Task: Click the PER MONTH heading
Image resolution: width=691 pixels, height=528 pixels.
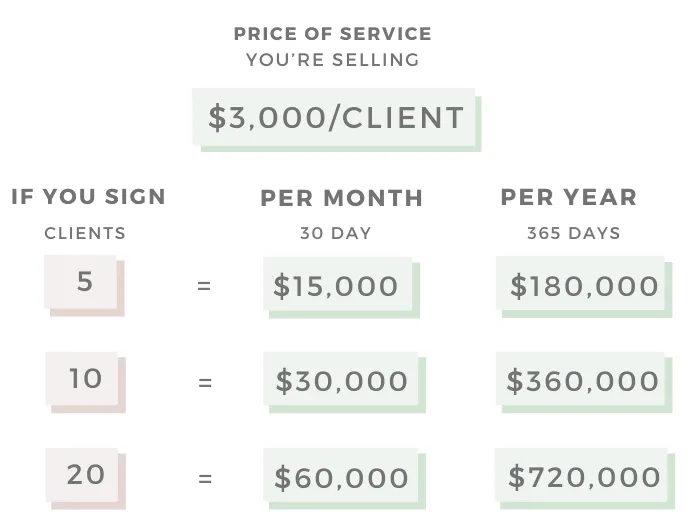Action: [x=342, y=198]
